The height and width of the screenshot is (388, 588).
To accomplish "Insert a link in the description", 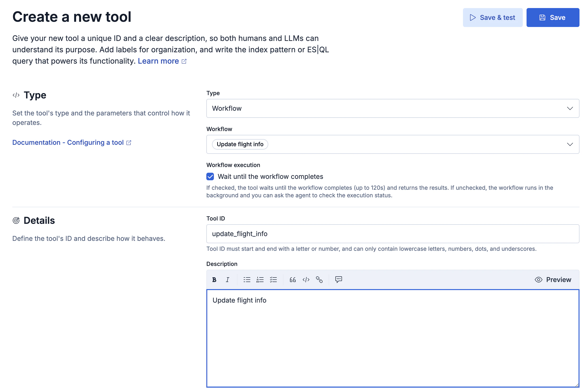I will tap(319, 280).
